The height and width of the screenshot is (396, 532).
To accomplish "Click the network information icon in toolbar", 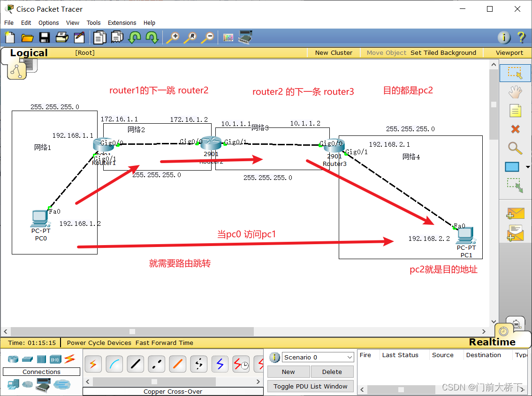I will coord(504,37).
